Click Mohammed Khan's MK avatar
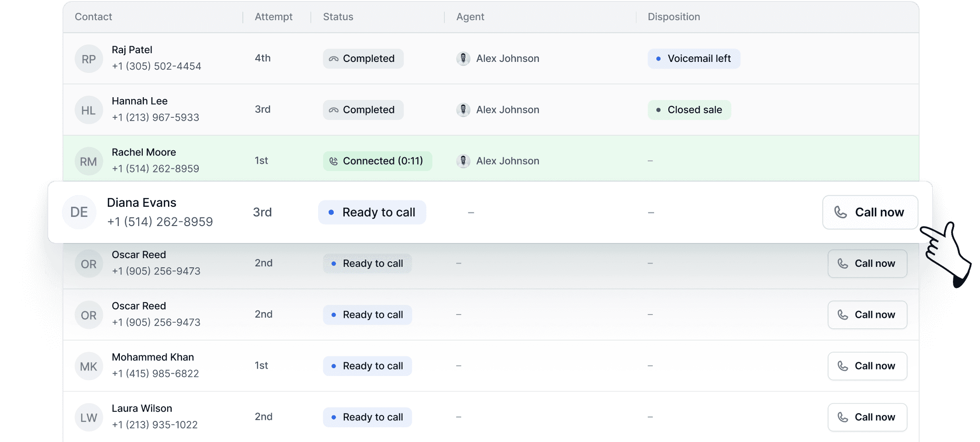Image resolution: width=980 pixels, height=442 pixels. (89, 365)
